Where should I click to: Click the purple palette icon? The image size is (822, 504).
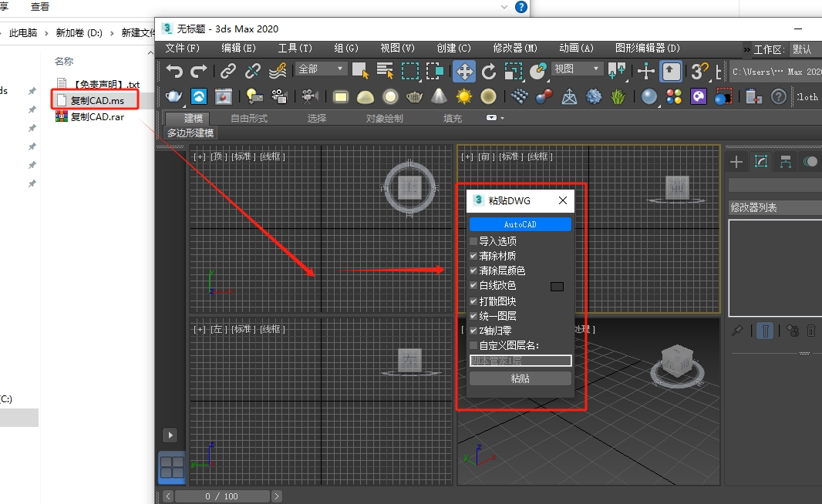coord(699,96)
